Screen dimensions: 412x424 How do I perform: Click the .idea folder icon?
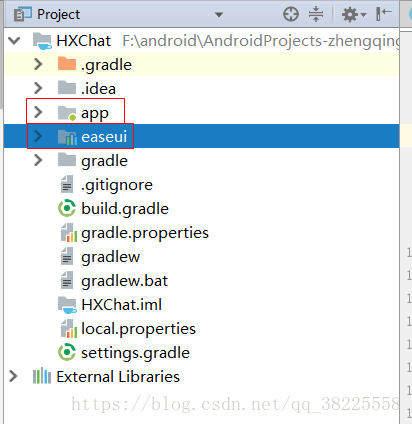tap(67, 87)
